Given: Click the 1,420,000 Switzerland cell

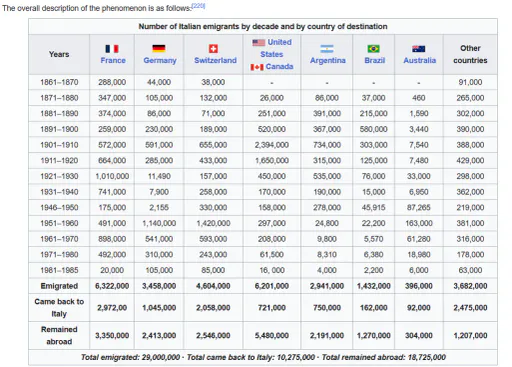Looking at the screenshot, I should pos(213,223).
